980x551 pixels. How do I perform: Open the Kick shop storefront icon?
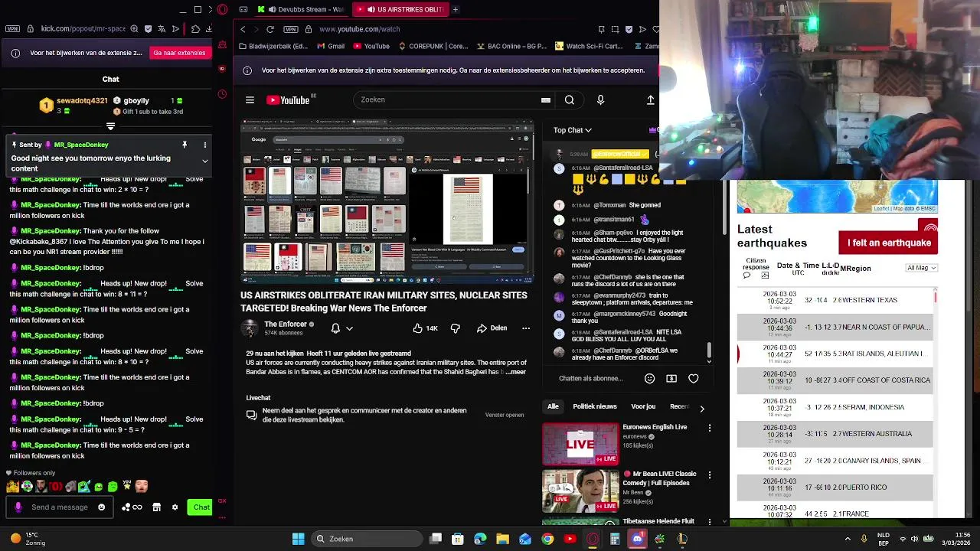[156, 507]
